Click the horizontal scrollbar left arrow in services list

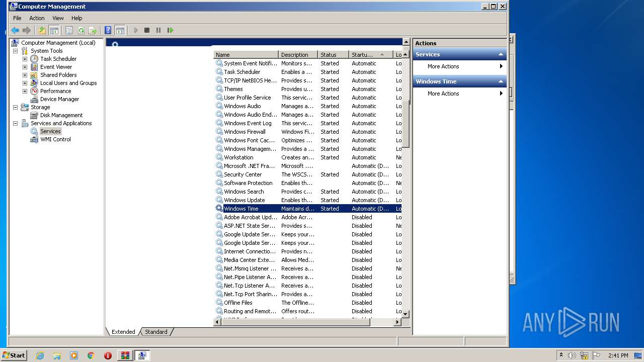click(x=218, y=322)
